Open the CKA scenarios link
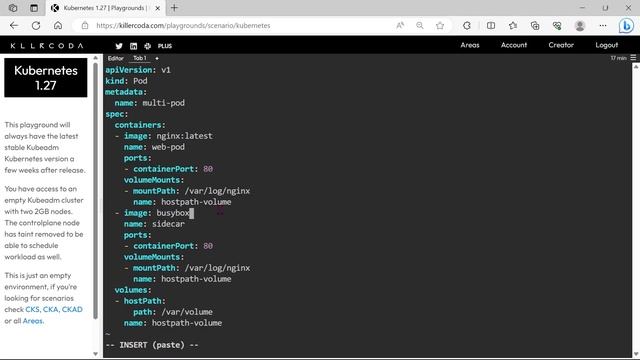 coord(51,309)
